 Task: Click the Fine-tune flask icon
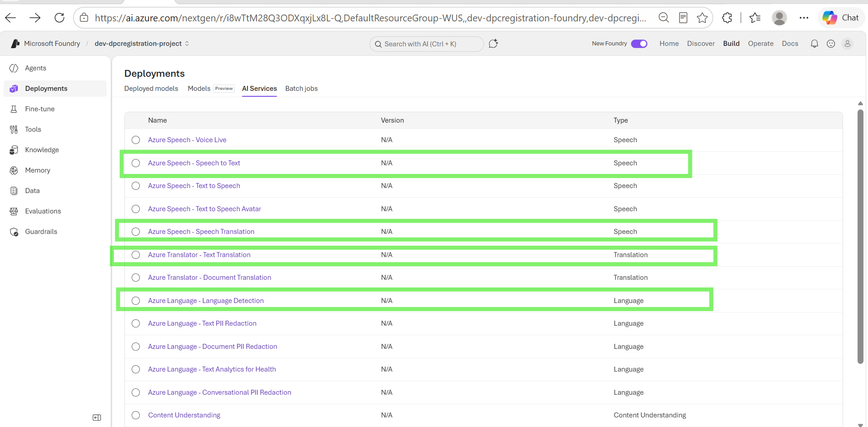click(14, 109)
